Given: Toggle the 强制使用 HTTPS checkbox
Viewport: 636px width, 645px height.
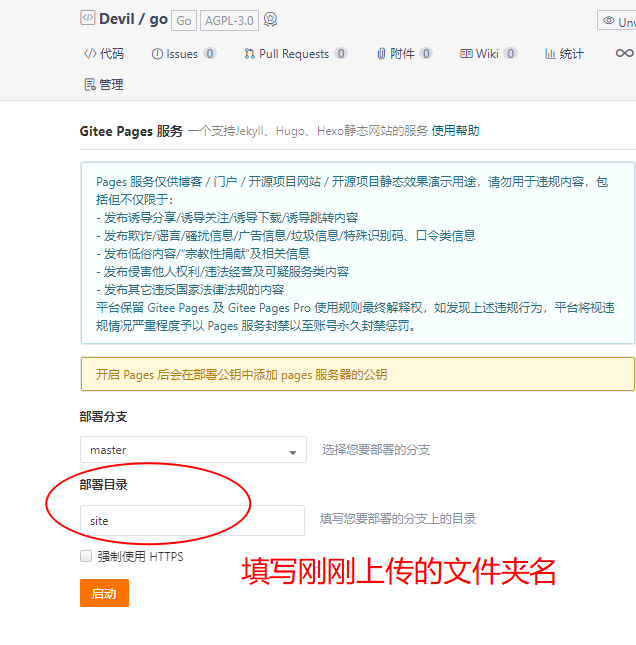Looking at the screenshot, I should (x=86, y=556).
